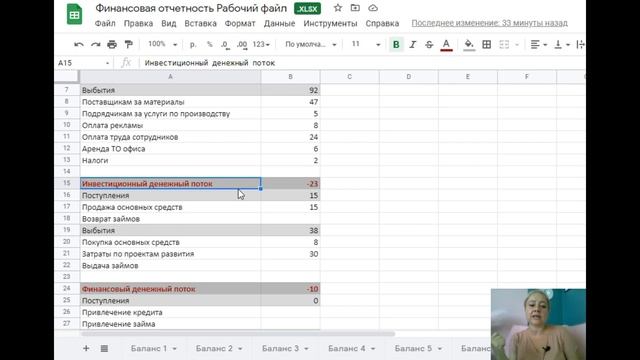Select the -23 value cell
The image size is (640, 360).
(291, 184)
